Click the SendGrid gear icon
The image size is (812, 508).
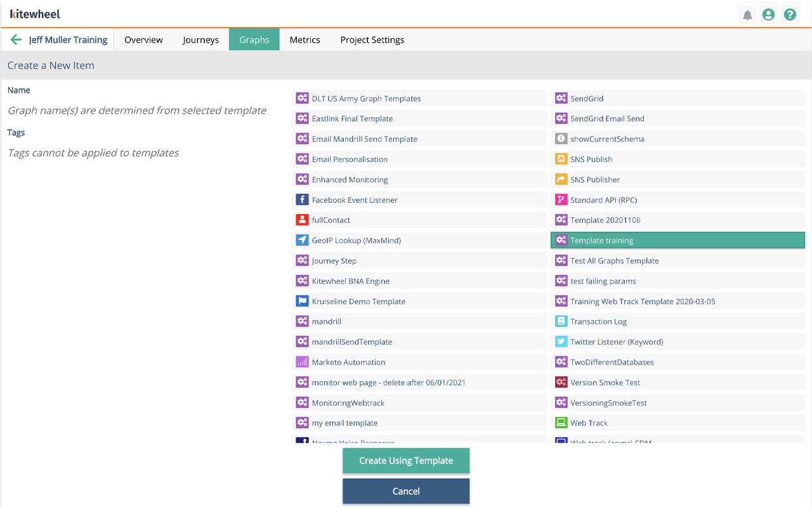(561, 98)
